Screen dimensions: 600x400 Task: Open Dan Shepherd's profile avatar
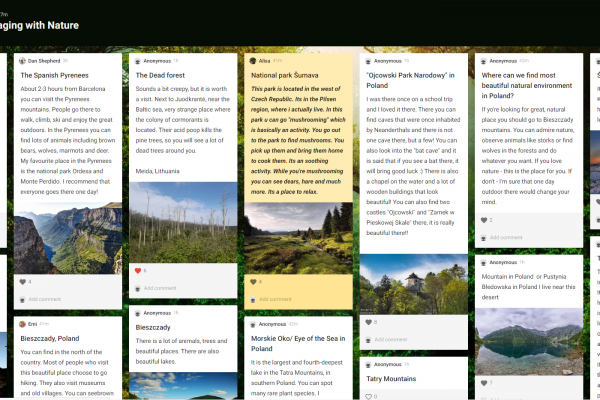(22, 60)
